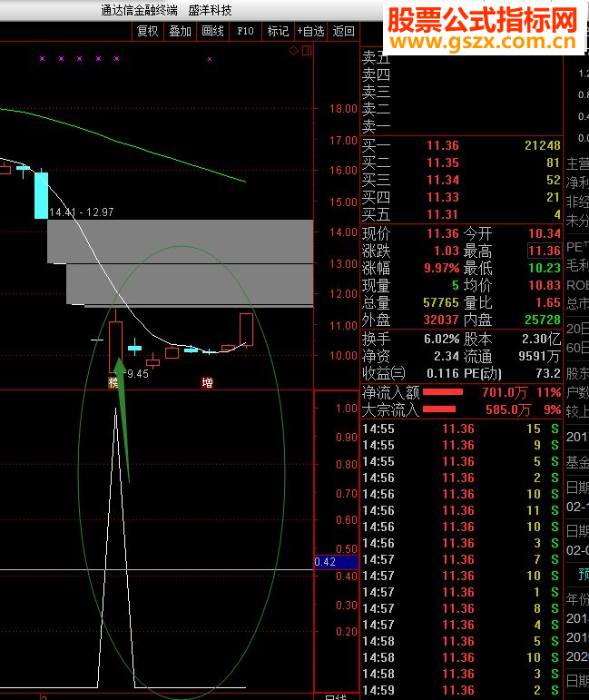Image resolution: width=589 pixels, height=700 pixels.
Task: Click the boxed 最高 value 11.36
Action: tap(544, 251)
